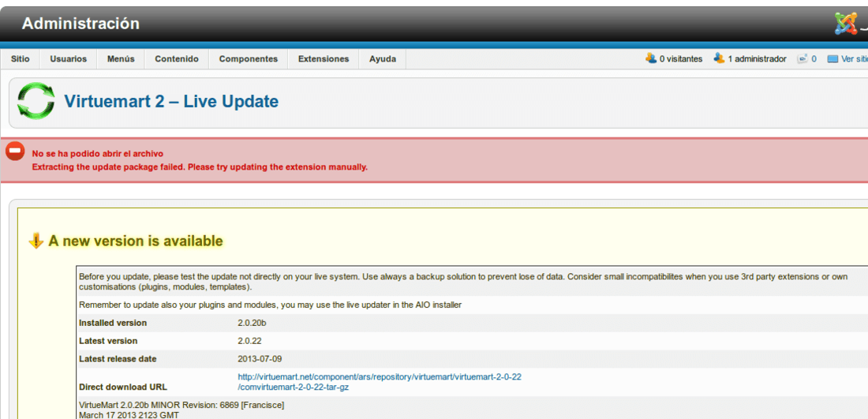This screenshot has height=419, width=868.
Task: Open the Usuarios menu
Action: (x=68, y=58)
